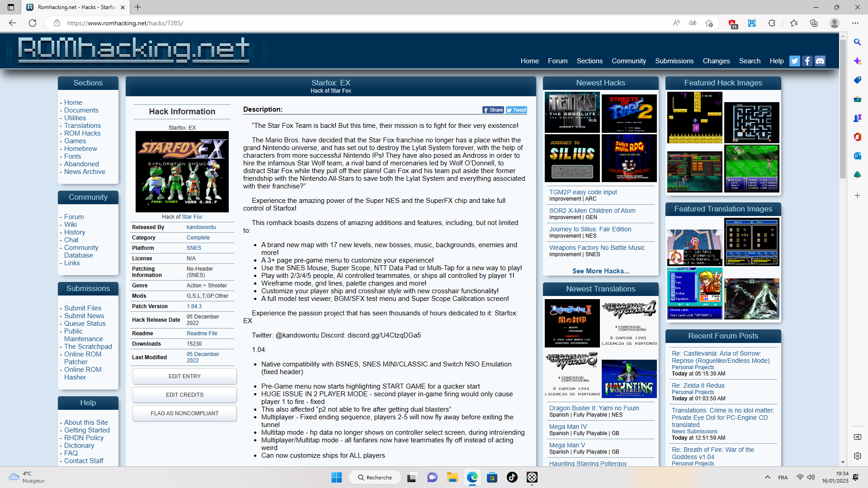Viewport: 868px width, 488px height.
Task: Open the Windows Start button
Action: (x=336, y=478)
